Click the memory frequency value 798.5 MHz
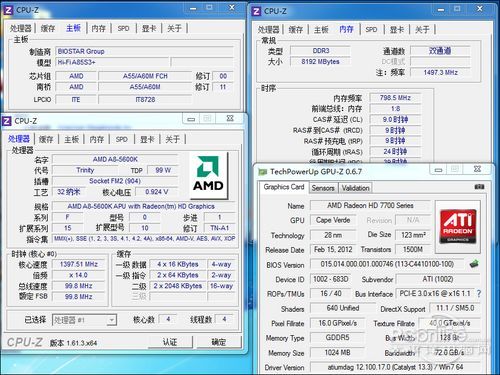Viewport: 500px width, 375px height. pyautogui.click(x=395, y=98)
